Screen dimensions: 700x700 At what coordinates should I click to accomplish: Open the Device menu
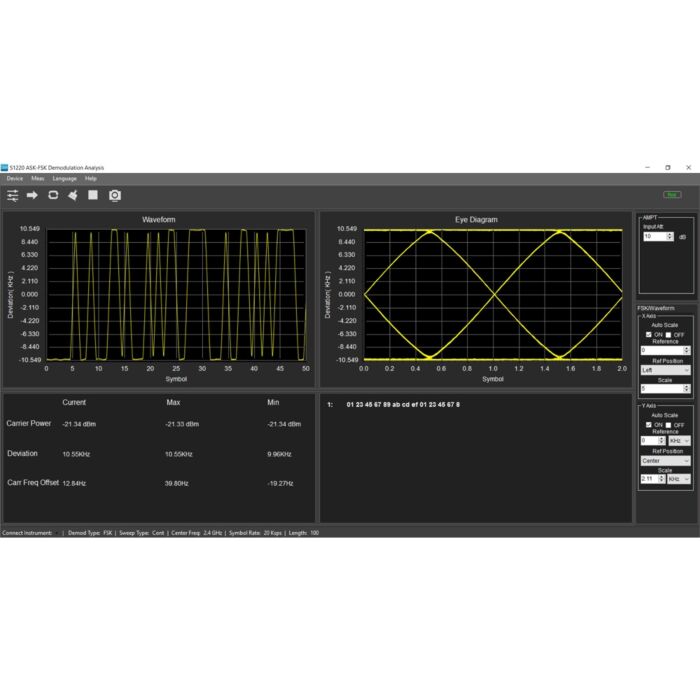14,178
